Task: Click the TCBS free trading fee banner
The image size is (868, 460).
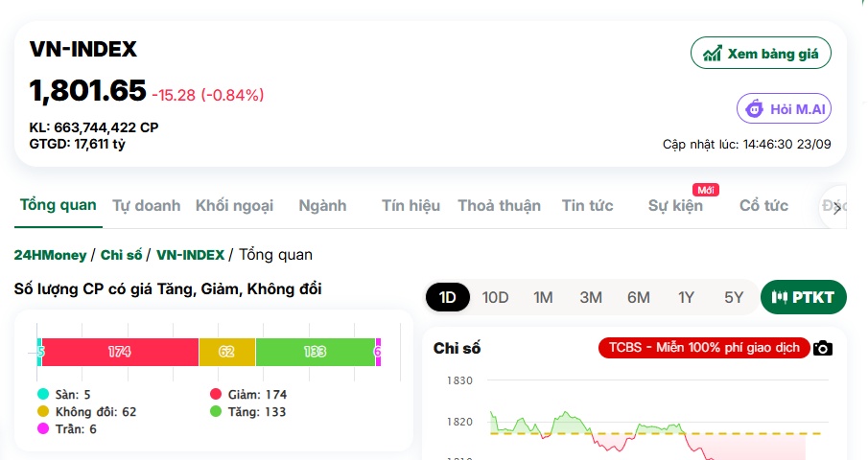Action: click(x=704, y=348)
